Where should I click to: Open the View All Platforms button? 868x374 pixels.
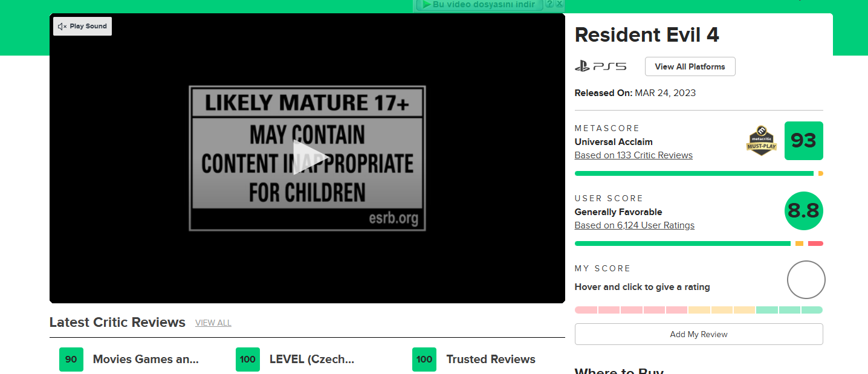pyautogui.click(x=690, y=66)
